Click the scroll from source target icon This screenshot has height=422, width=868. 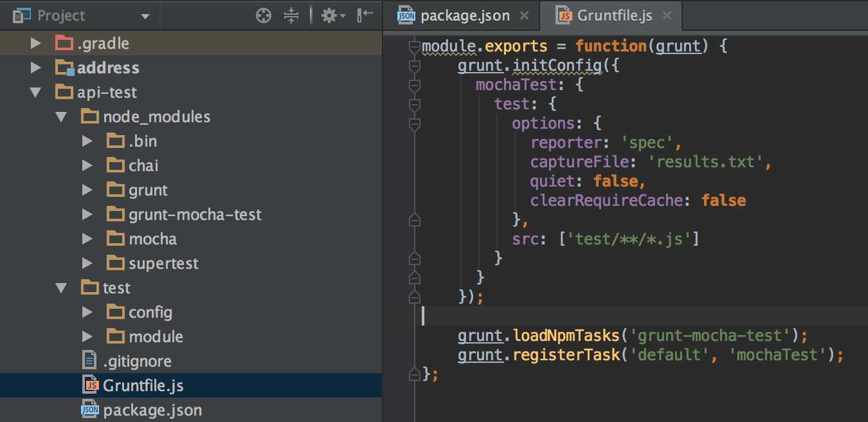(x=264, y=15)
